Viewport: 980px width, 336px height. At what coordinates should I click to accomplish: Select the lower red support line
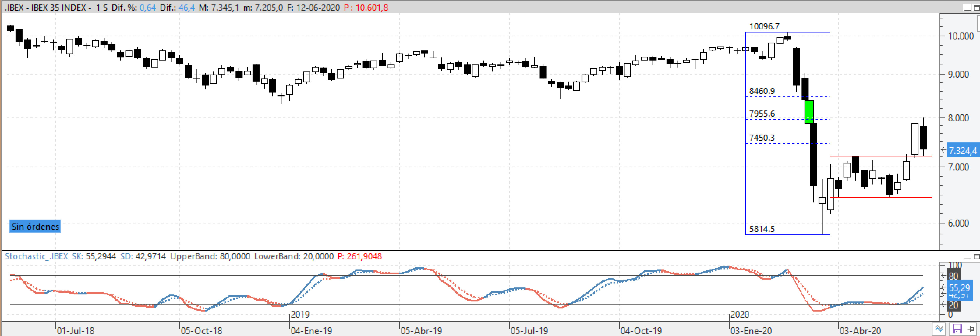[x=881, y=197]
